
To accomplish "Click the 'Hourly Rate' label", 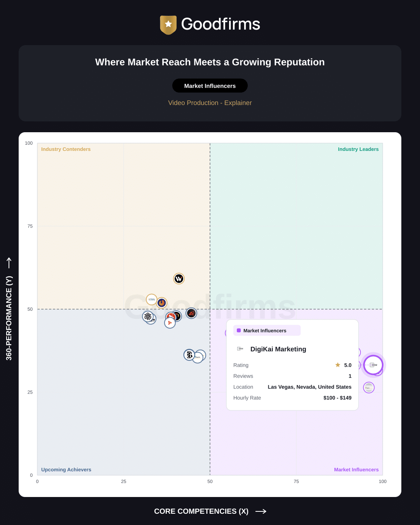I will coord(247,398).
